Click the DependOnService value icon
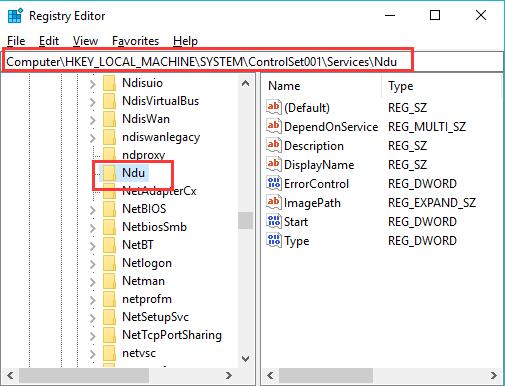This screenshot has height=386, width=505. (x=274, y=126)
